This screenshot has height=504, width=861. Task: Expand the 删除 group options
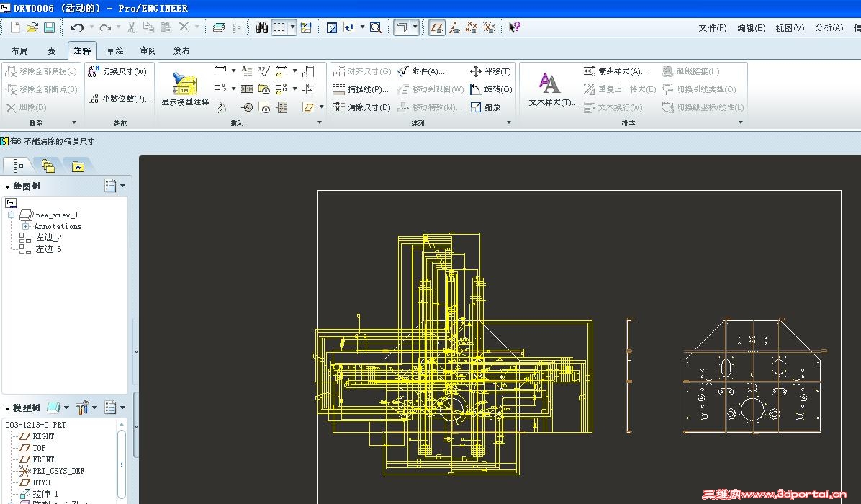pyautogui.click(x=74, y=122)
